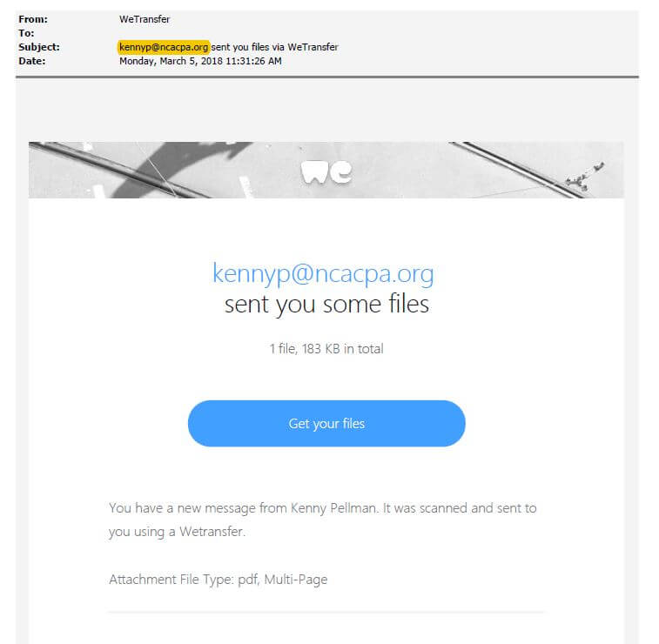Click the gray banner image behind logo
The width and height of the screenshot is (659, 644).
(326, 170)
